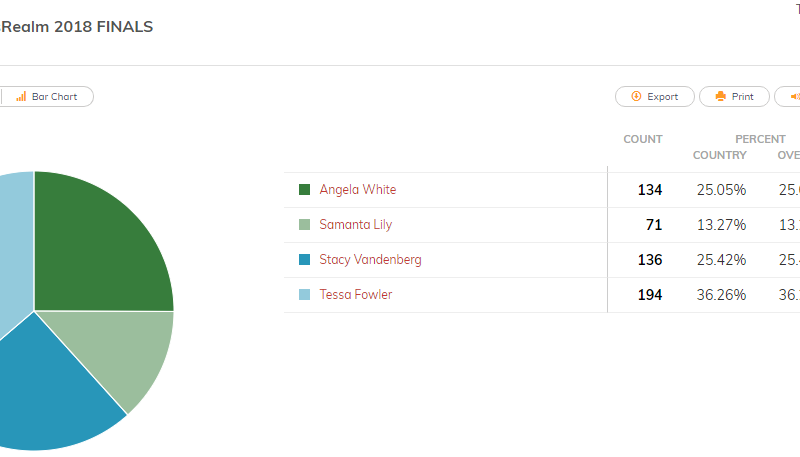
Task: Click the COUNTRY percent column header
Action: pyautogui.click(x=719, y=155)
